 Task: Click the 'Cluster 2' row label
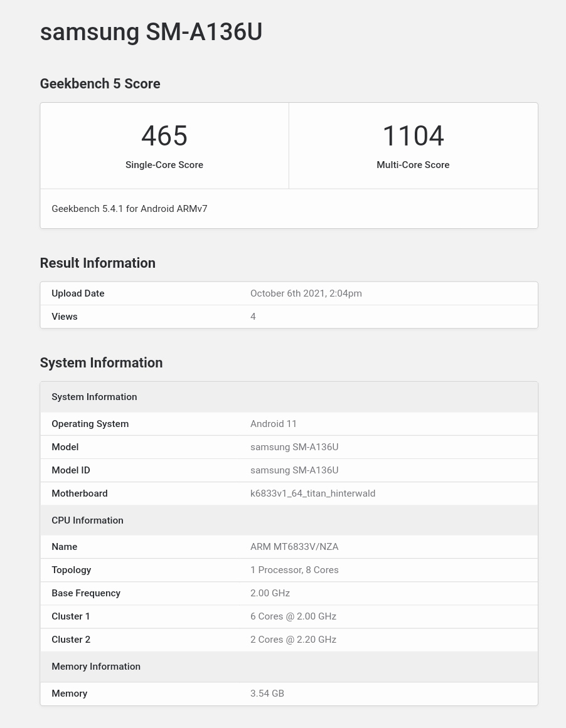[x=71, y=640]
